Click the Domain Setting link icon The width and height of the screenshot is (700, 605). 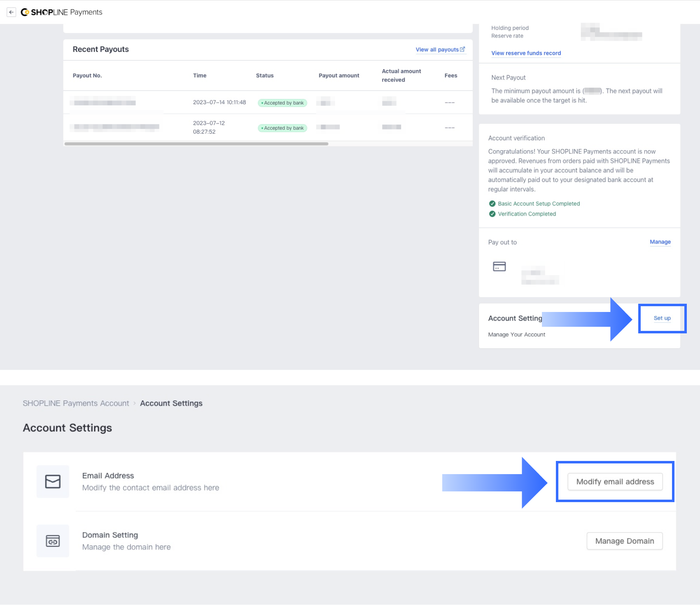pyautogui.click(x=53, y=541)
